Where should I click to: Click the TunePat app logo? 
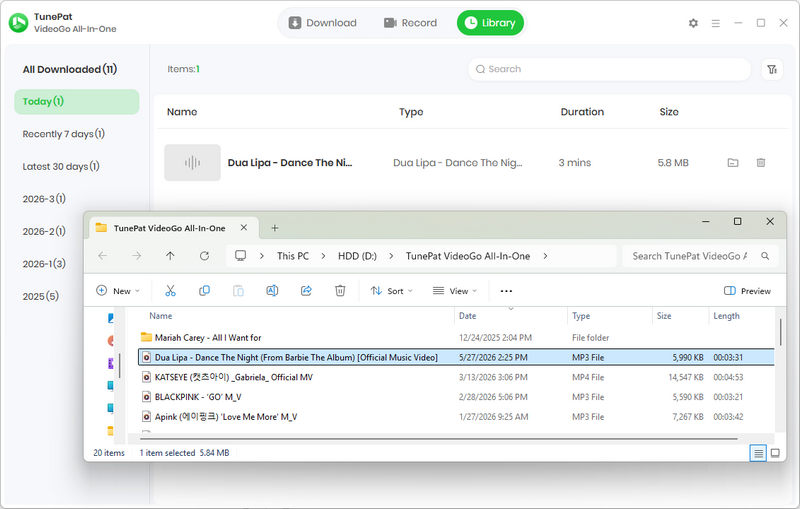(19, 22)
